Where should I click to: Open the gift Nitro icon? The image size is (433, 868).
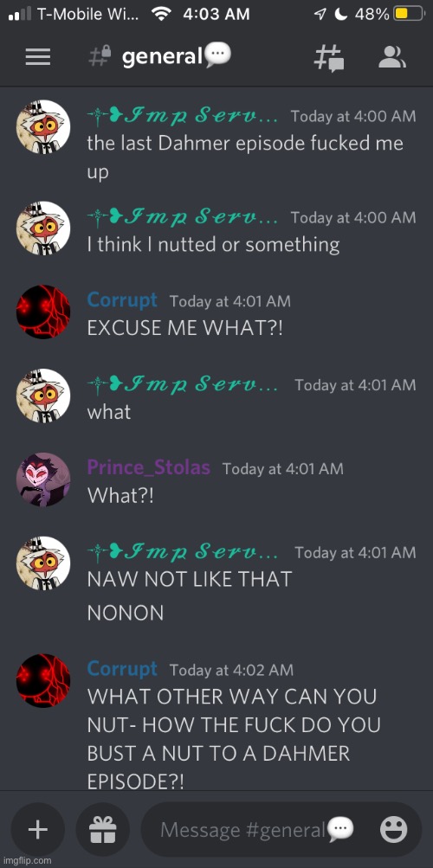point(103,830)
